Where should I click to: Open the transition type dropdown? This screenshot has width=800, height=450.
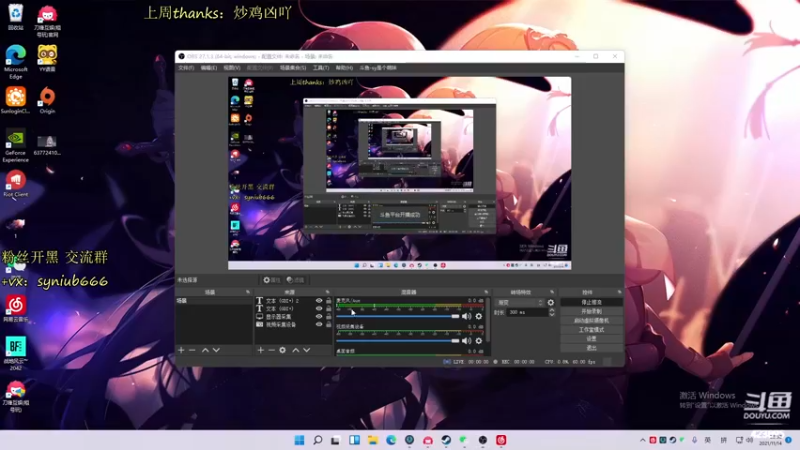[x=519, y=303]
